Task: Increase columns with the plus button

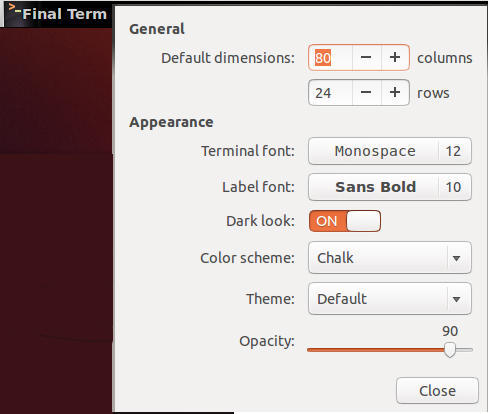Action: [395, 57]
